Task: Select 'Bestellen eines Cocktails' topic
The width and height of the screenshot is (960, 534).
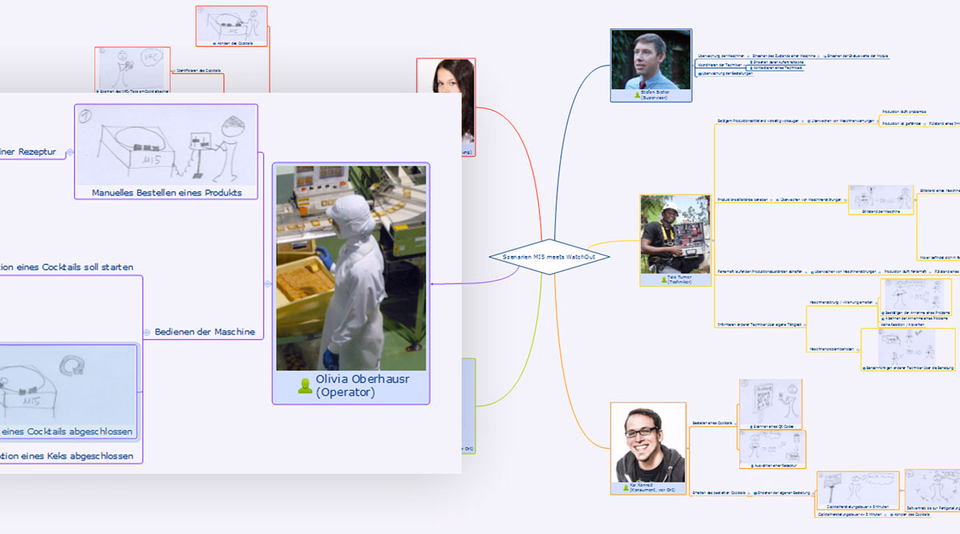Action: pyautogui.click(x=712, y=423)
